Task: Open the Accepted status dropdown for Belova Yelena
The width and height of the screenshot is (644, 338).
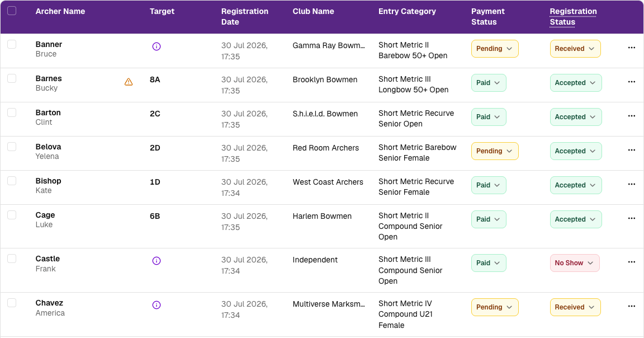Action: point(576,151)
